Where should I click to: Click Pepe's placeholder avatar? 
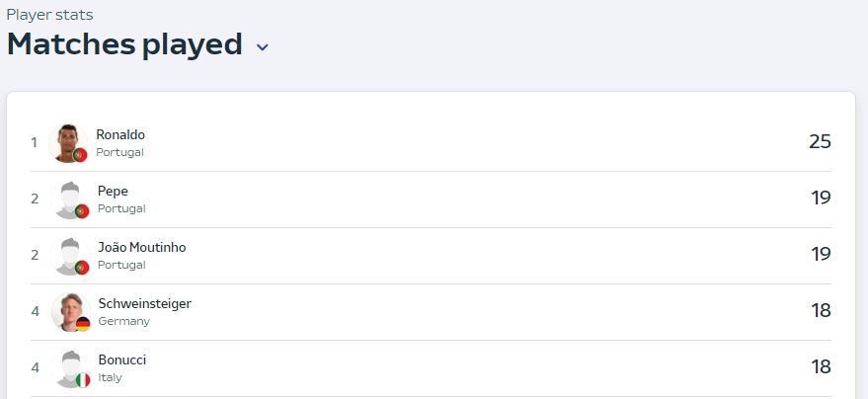point(70,199)
